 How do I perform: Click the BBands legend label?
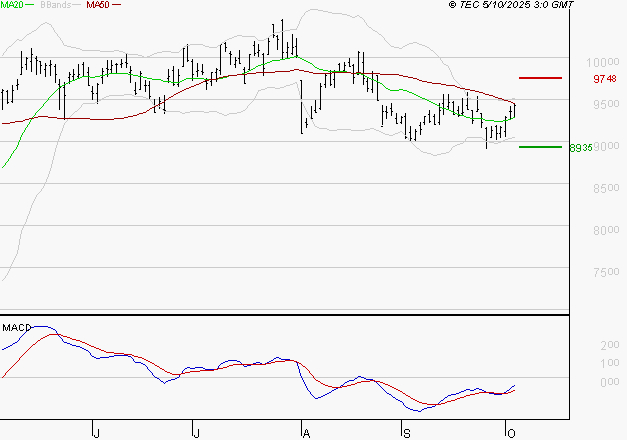point(55,5)
